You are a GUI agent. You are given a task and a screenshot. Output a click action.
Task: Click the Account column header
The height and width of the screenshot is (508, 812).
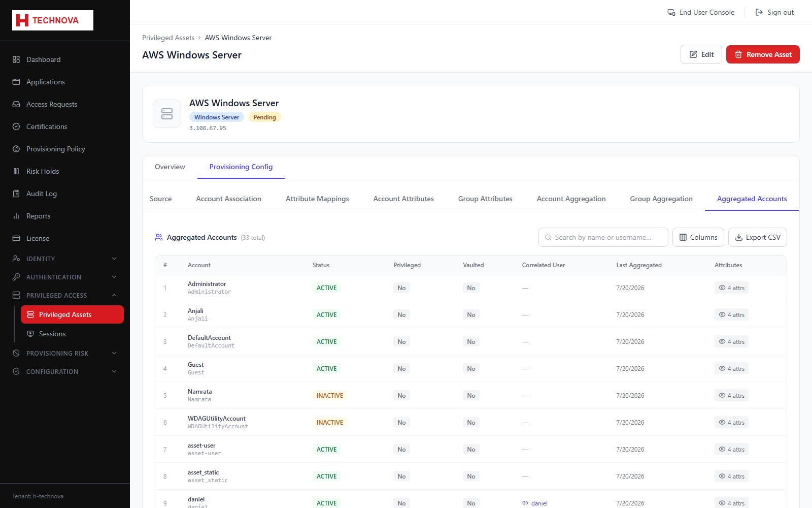[x=199, y=265]
